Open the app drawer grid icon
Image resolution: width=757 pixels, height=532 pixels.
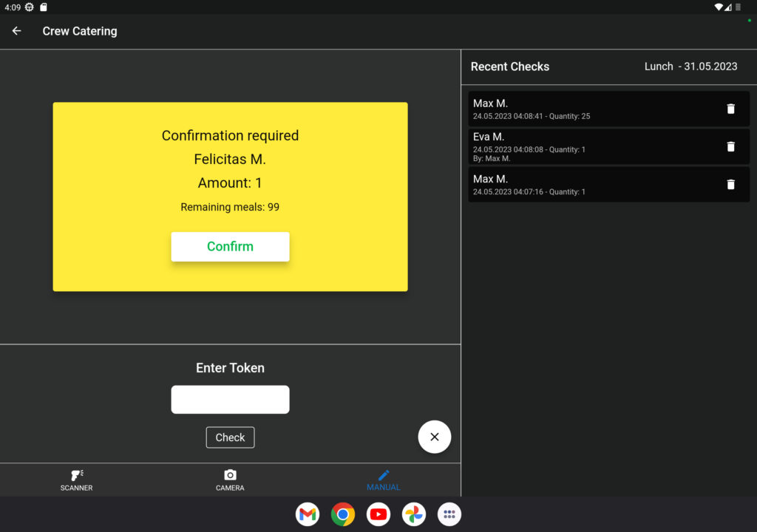449,514
